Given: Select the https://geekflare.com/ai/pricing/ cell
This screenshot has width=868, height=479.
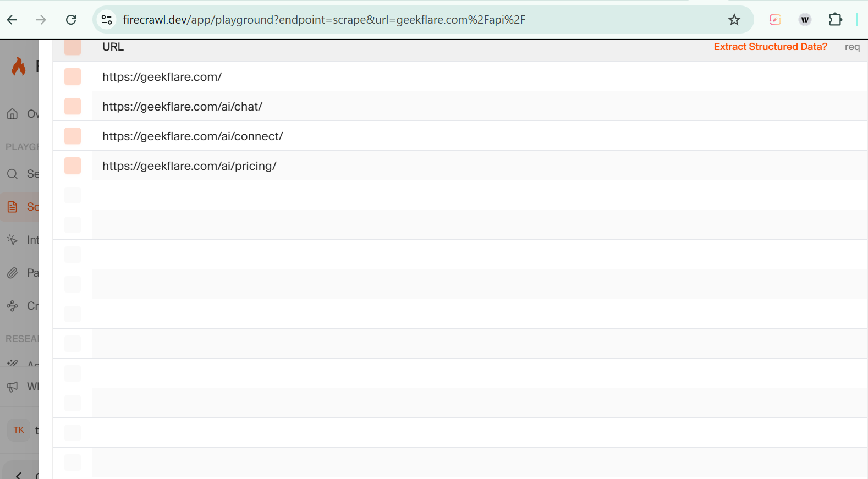Looking at the screenshot, I should (479, 166).
